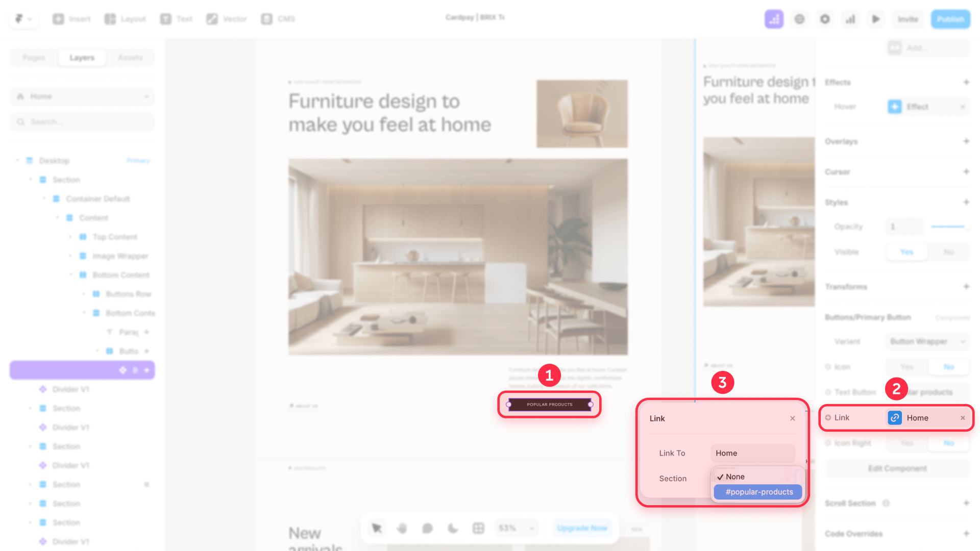
Task: Click the layers Search field
Action: [82, 122]
